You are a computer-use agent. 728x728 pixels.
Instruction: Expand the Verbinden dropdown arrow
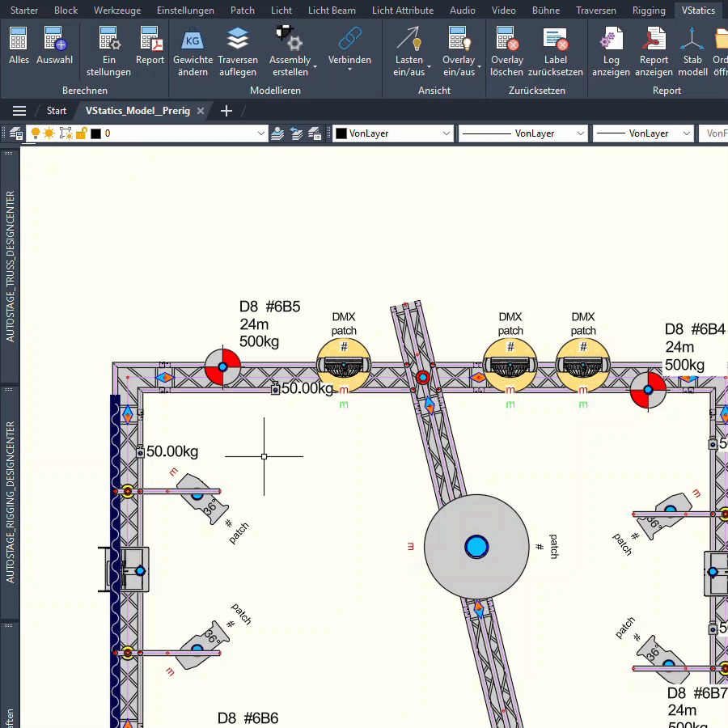pyautogui.click(x=349, y=70)
